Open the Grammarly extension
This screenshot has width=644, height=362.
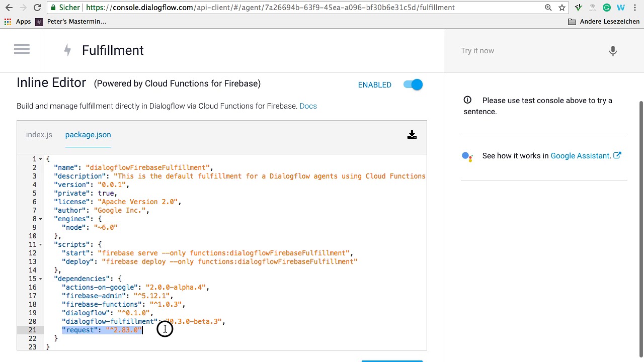point(607,8)
